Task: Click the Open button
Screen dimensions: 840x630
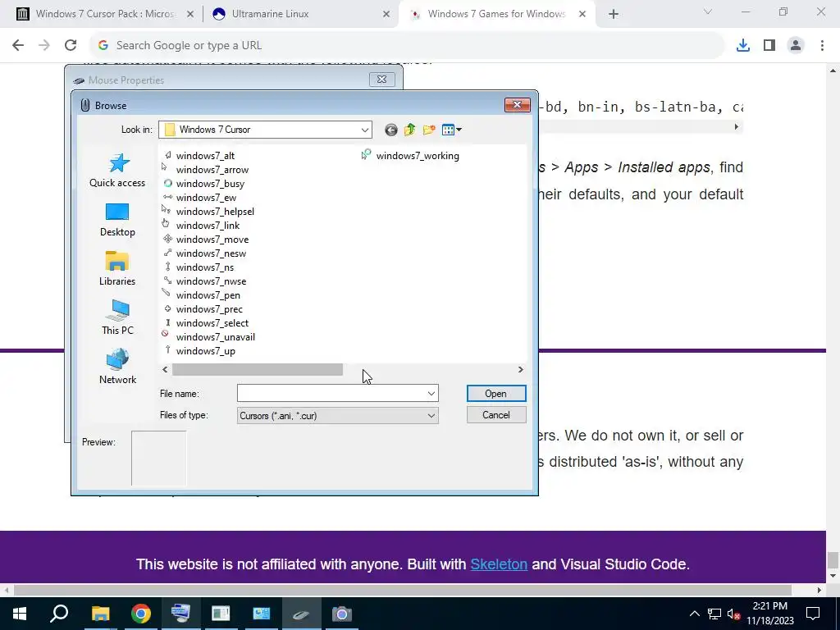Action: tap(496, 394)
